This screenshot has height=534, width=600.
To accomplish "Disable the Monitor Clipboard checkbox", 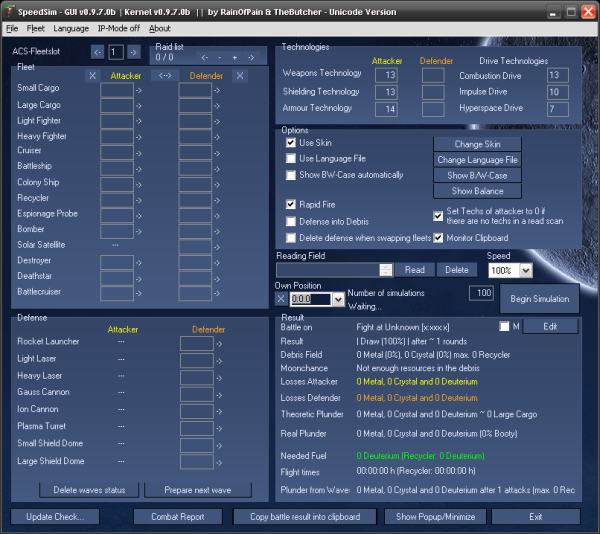I will tap(438, 238).
